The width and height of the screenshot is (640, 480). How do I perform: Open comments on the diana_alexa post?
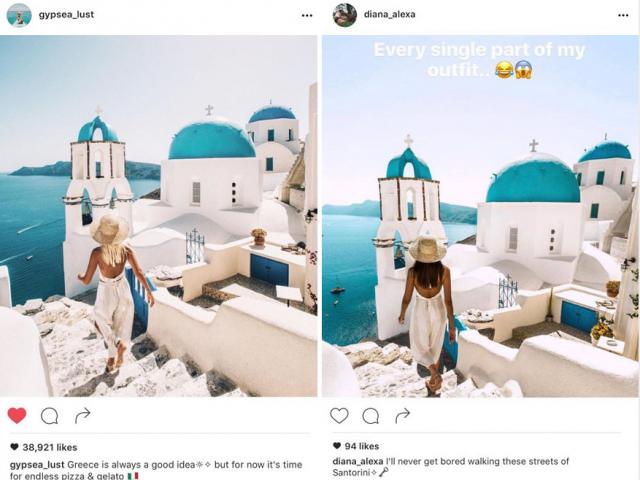pos(371,416)
